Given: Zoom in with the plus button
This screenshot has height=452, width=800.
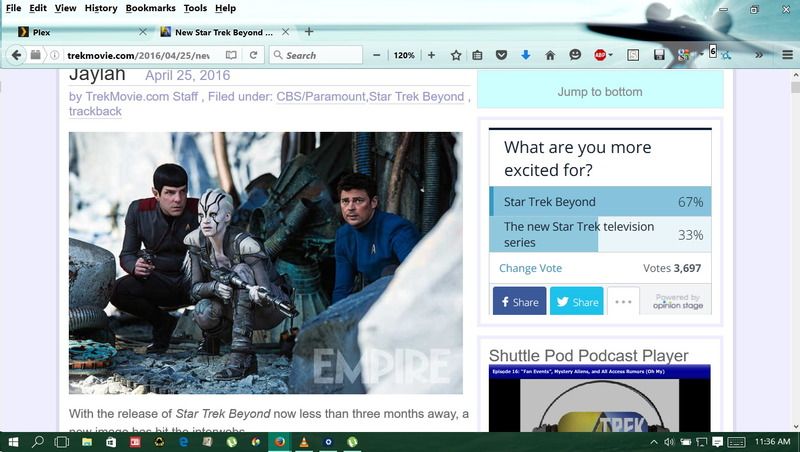Looking at the screenshot, I should [x=432, y=55].
